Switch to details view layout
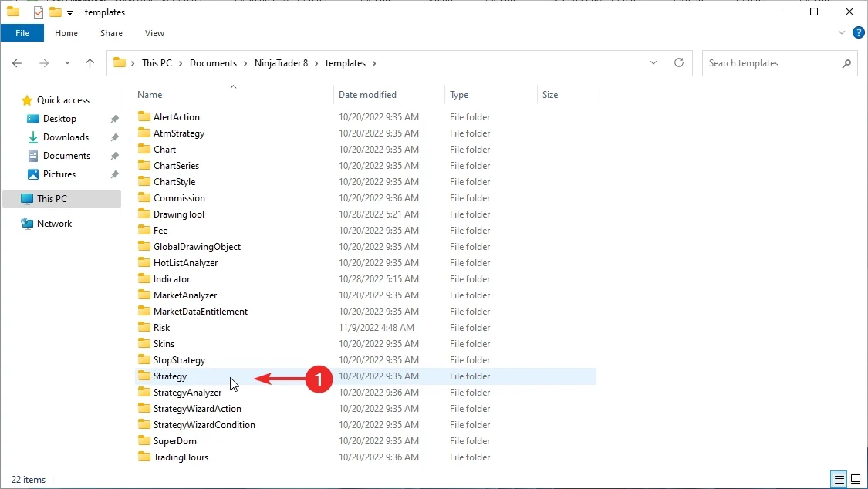This screenshot has height=489, width=868. 839,479
